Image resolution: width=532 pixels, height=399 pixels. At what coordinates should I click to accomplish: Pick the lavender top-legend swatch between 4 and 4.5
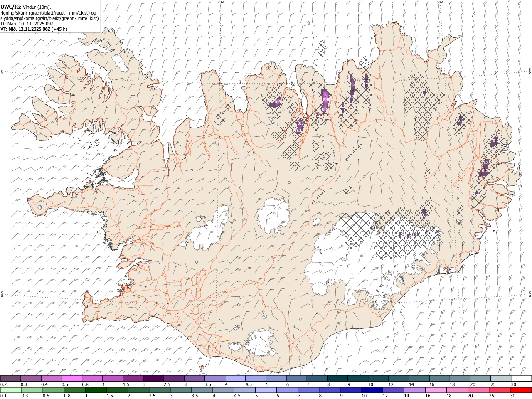click(x=235, y=379)
